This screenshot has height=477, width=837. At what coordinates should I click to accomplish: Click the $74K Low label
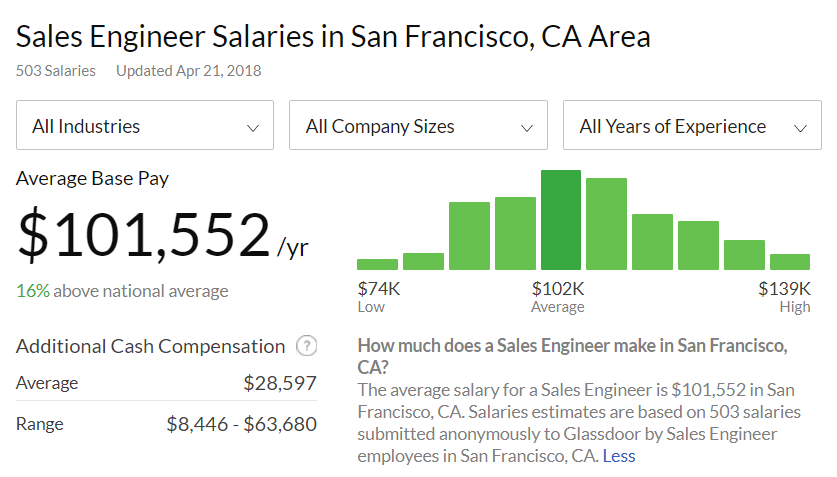378,297
